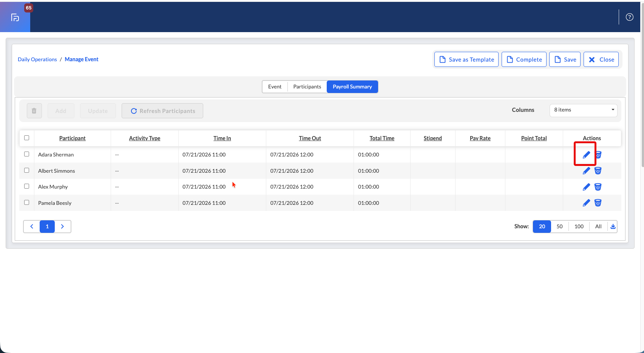Show 50 rows per page
The height and width of the screenshot is (353, 644).
click(x=559, y=226)
